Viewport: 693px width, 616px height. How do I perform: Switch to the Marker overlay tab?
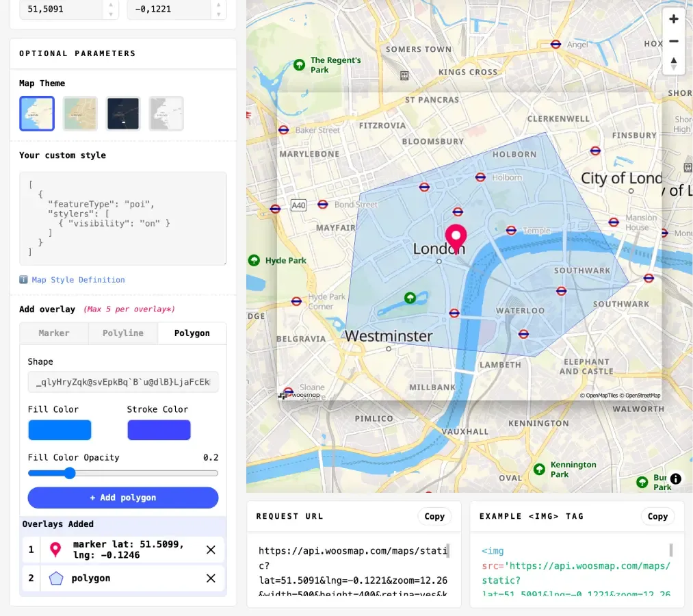[x=54, y=333]
